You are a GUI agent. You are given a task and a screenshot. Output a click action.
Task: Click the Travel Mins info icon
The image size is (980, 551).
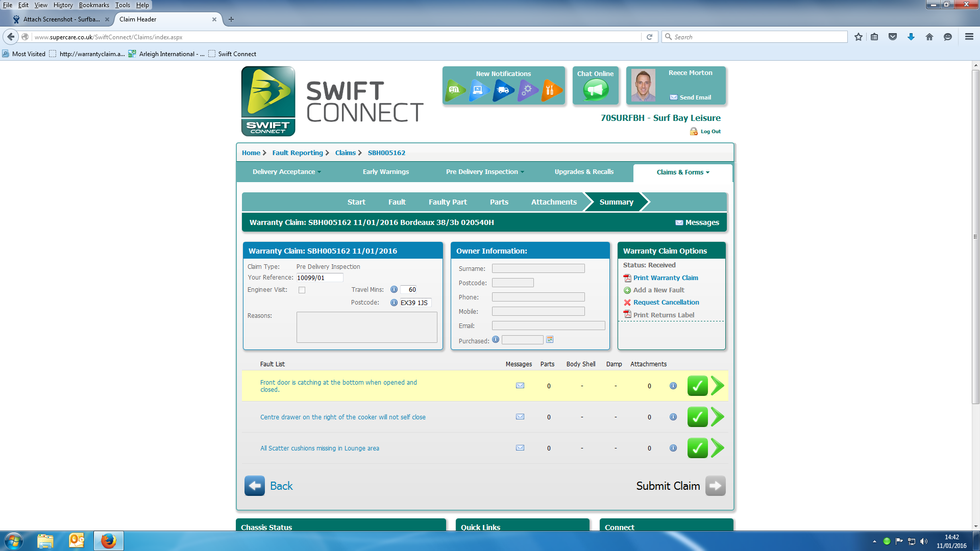[394, 290]
